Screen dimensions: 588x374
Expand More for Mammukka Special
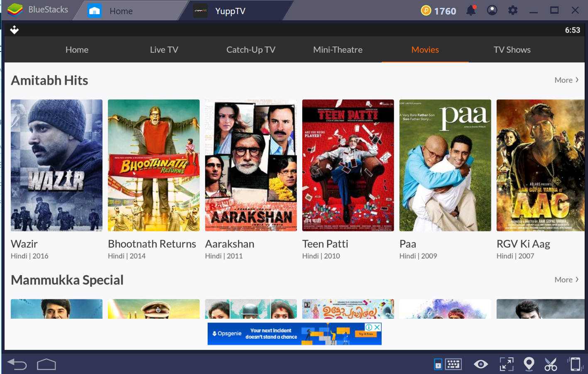pyautogui.click(x=566, y=280)
